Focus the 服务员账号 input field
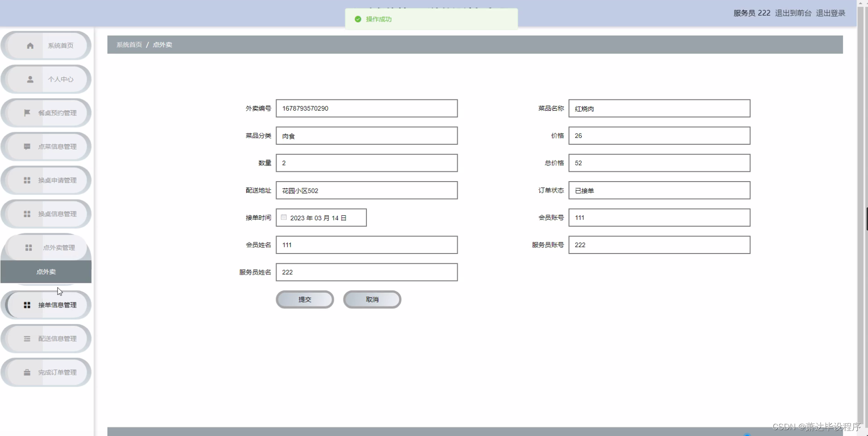868x436 pixels. point(659,245)
